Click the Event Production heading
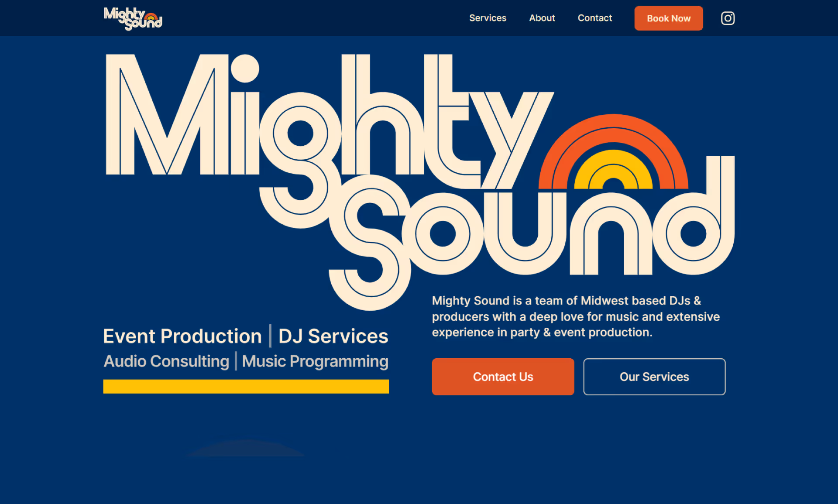 (182, 336)
